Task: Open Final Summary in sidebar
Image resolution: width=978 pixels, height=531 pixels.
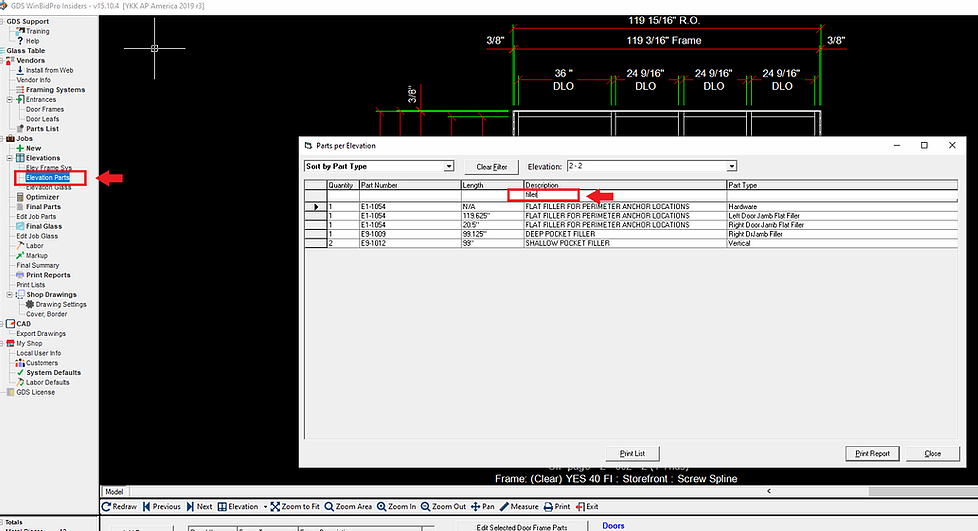Action: [37, 265]
